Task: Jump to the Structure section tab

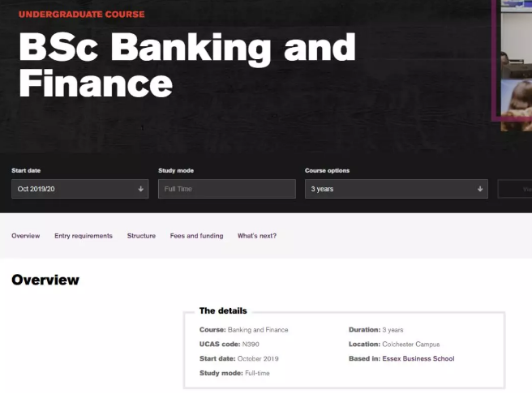Action: (141, 236)
